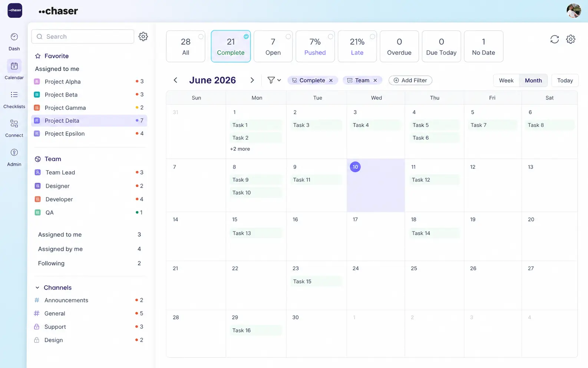Open Project Gamma in favorites

(x=89, y=108)
